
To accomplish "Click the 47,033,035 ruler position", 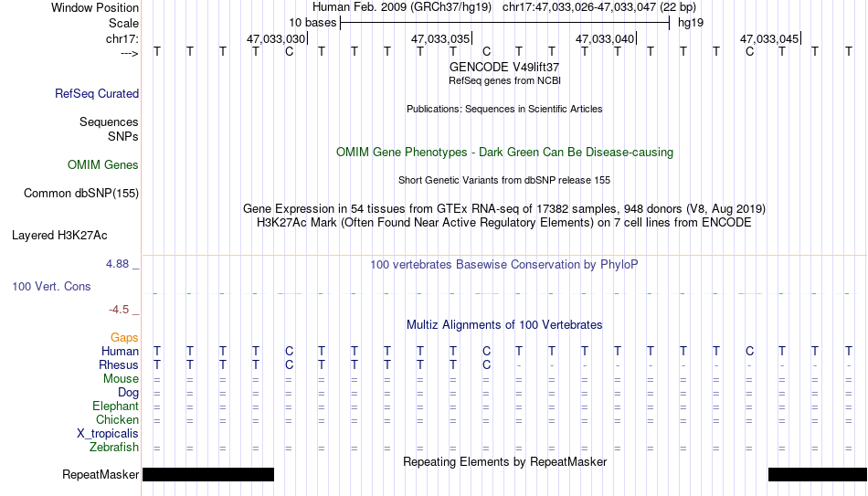I will [440, 39].
